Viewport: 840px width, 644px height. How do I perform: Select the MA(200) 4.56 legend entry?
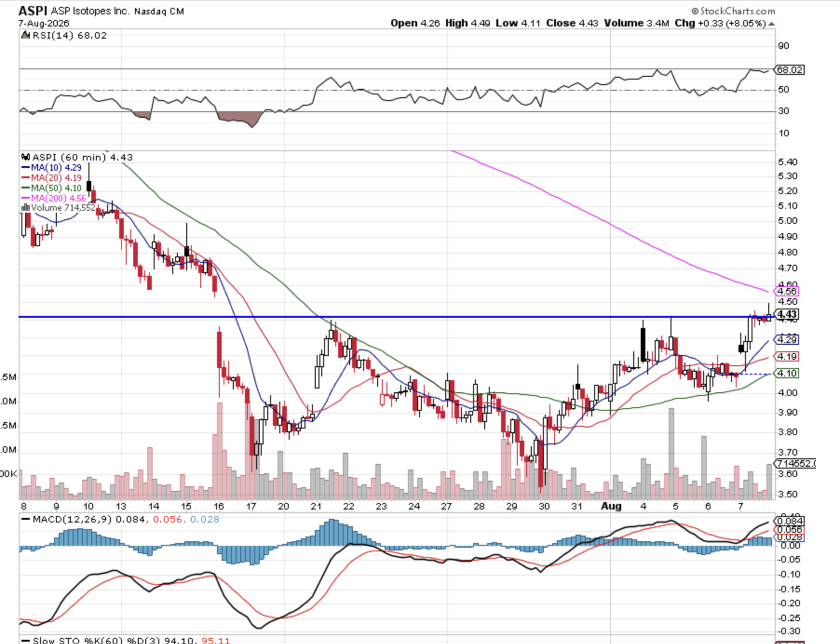54,198
